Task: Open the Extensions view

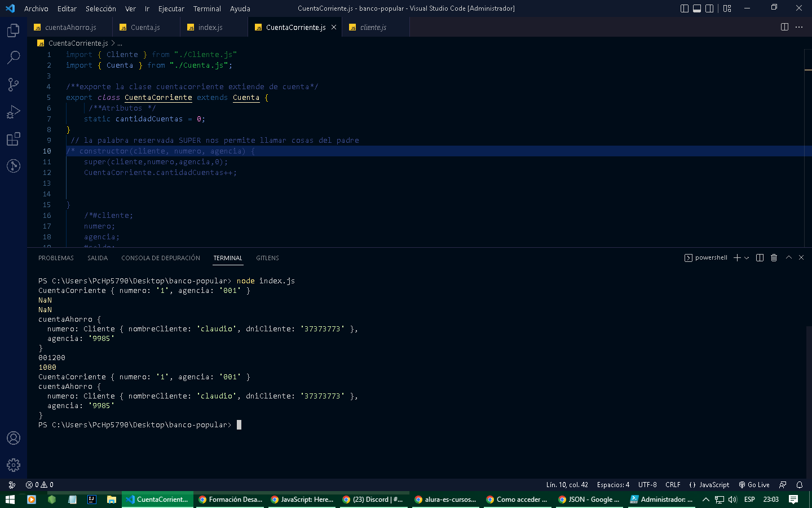Action: tap(14, 139)
